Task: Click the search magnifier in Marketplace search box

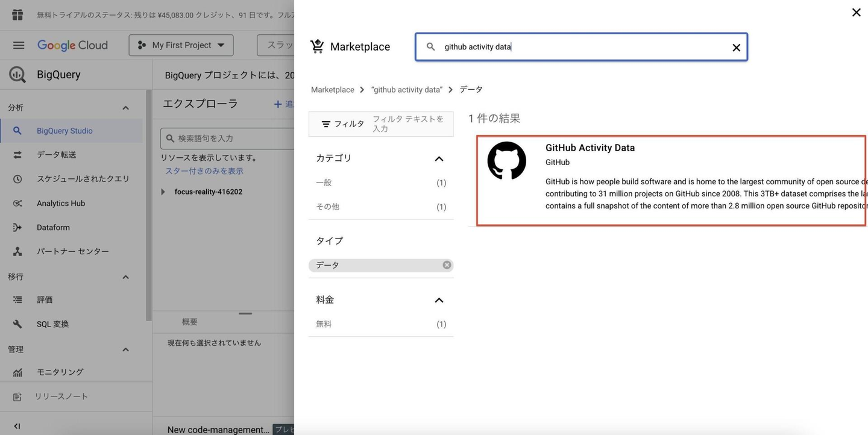Action: [x=431, y=46]
